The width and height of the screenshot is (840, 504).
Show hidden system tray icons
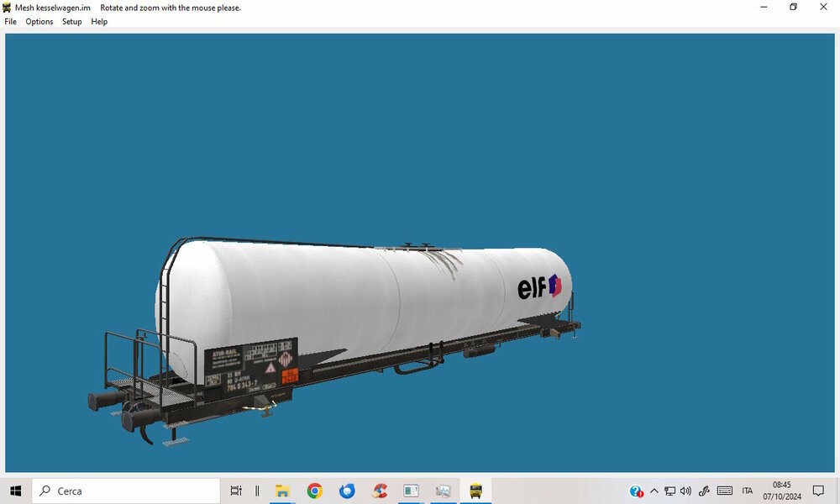pos(654,491)
